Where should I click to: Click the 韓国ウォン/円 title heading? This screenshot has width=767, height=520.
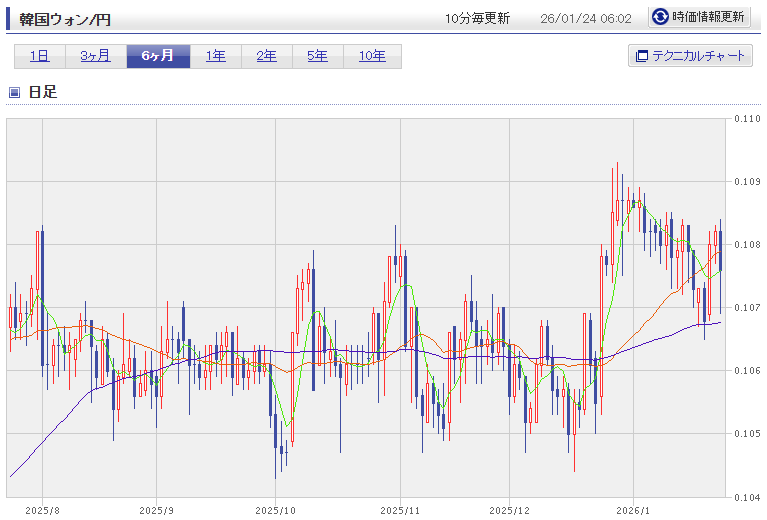(66, 18)
